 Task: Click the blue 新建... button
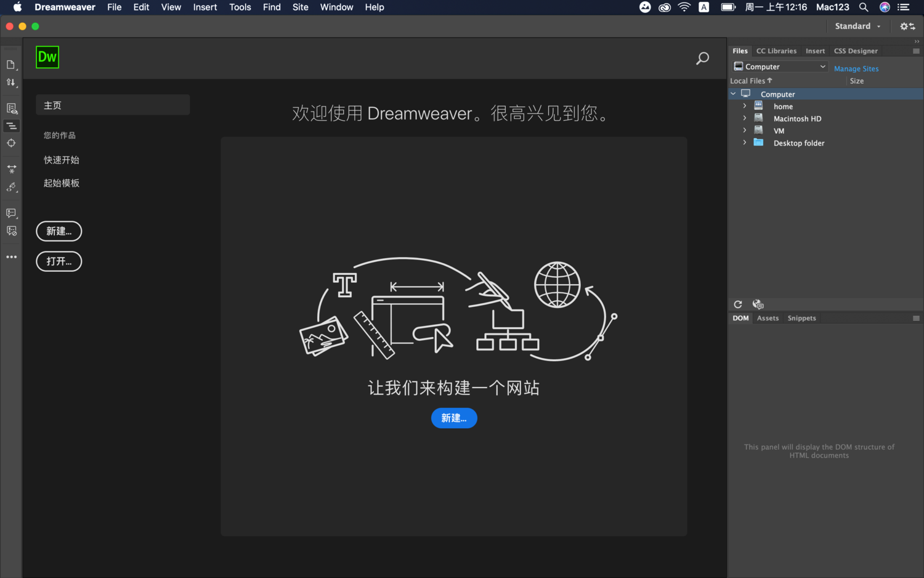click(454, 418)
